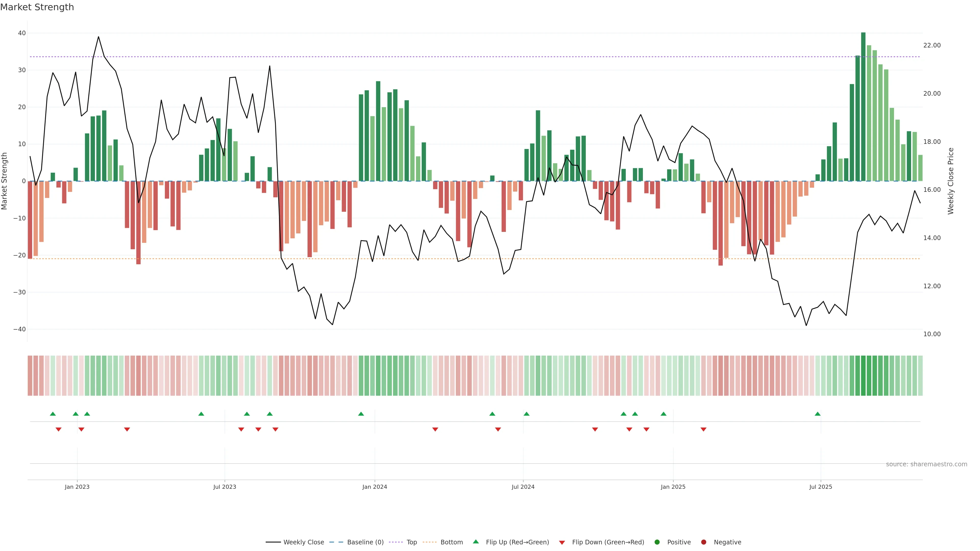Image resolution: width=980 pixels, height=551 pixels.
Task: Click the tallest green bar reaching 40
Action: [x=863, y=106]
